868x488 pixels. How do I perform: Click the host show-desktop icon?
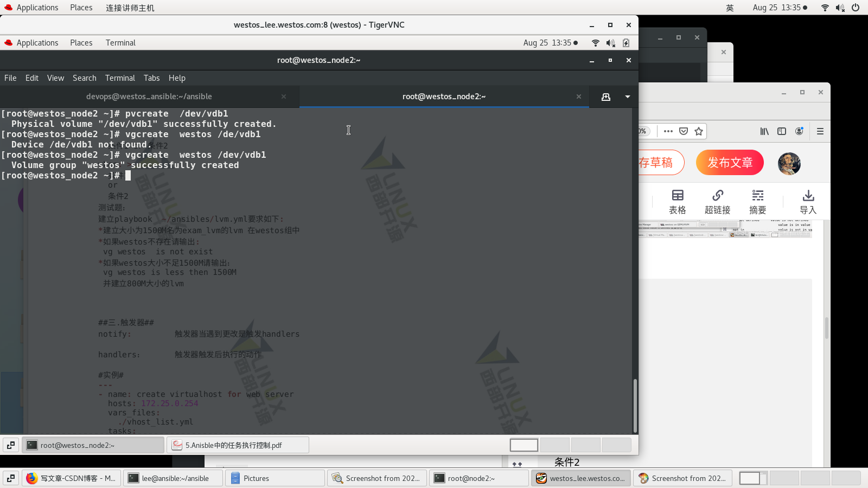coord(11,478)
